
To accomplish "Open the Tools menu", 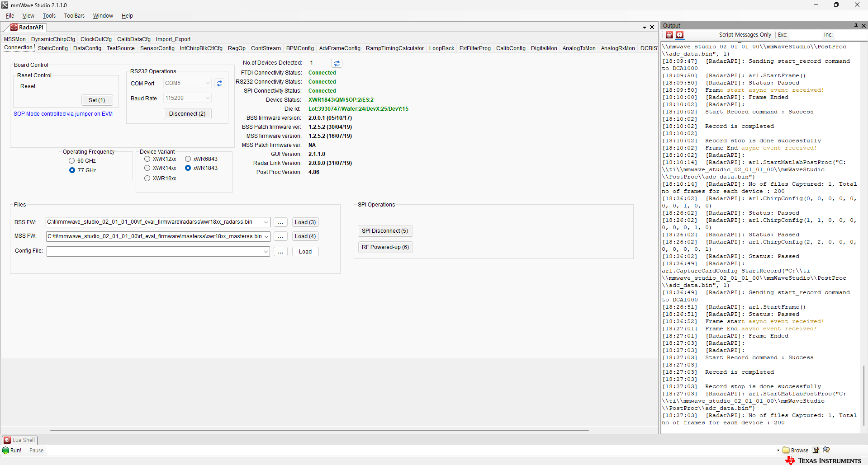I will click(x=49, y=16).
